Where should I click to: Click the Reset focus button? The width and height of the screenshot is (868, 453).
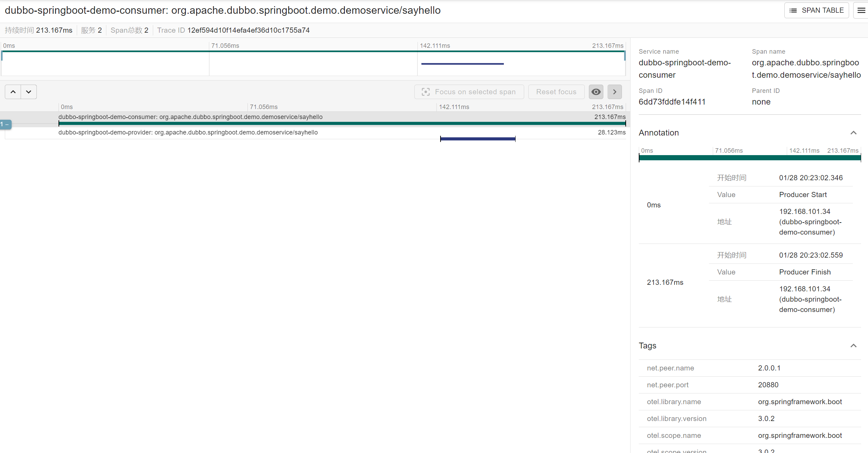(556, 92)
